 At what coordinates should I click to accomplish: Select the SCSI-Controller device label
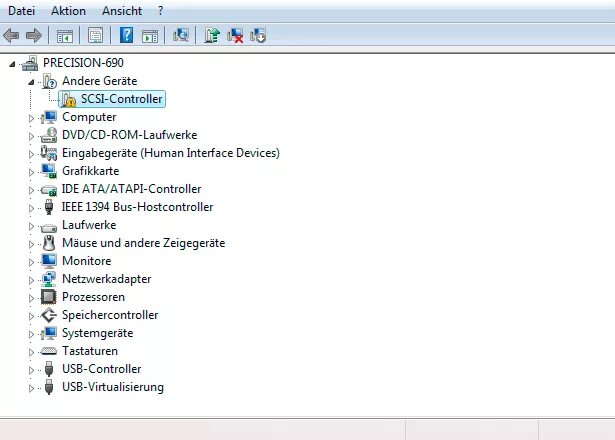pos(122,99)
